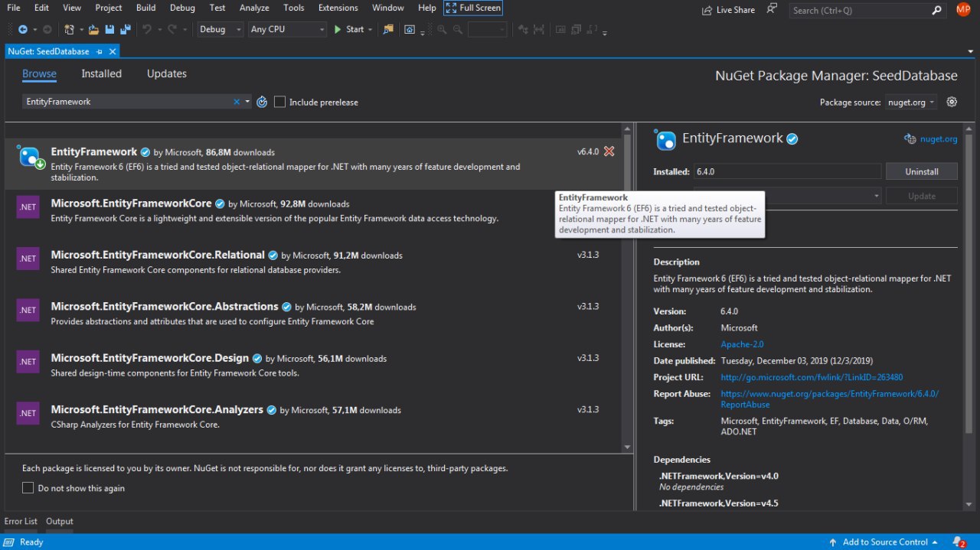Viewport: 980px width, 550px height.
Task: Open the Any CPU platform dropdown
Action: point(287,29)
